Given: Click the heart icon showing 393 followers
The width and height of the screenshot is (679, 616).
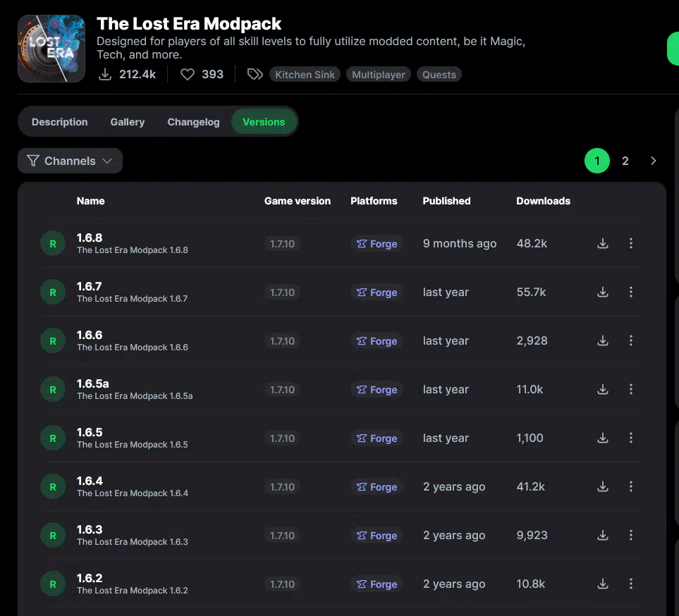Looking at the screenshot, I should coord(188,74).
